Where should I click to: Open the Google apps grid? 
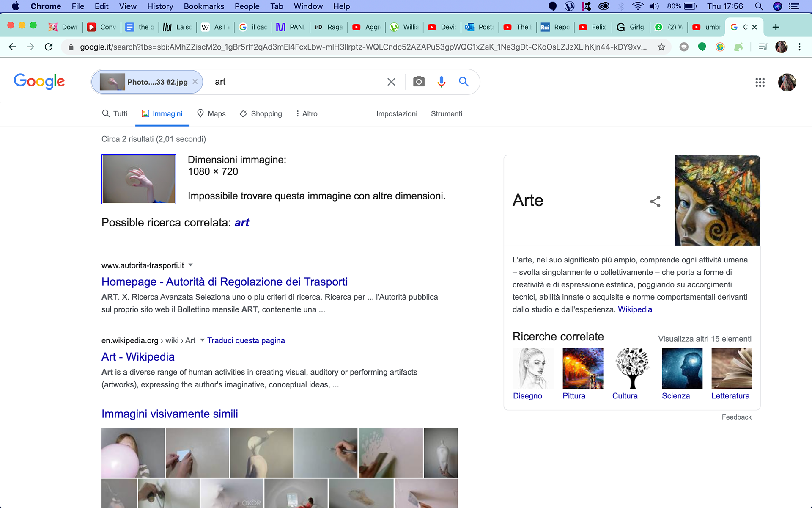(x=760, y=83)
